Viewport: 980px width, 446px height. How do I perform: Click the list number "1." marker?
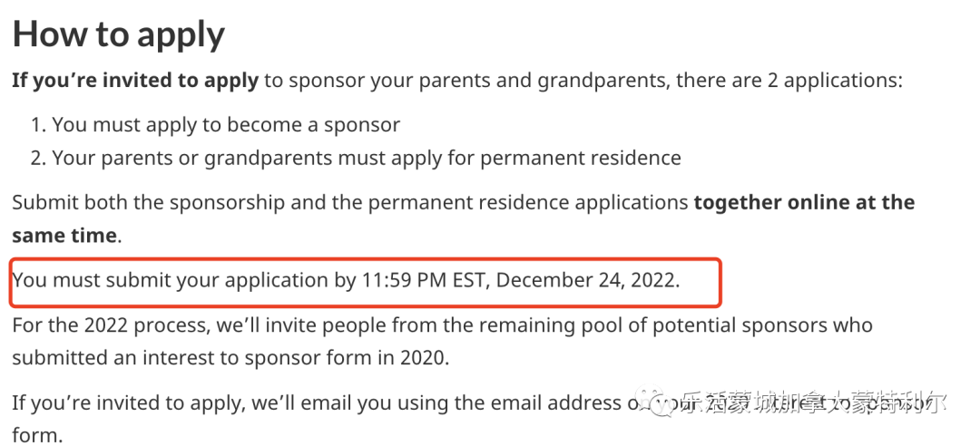39,124
